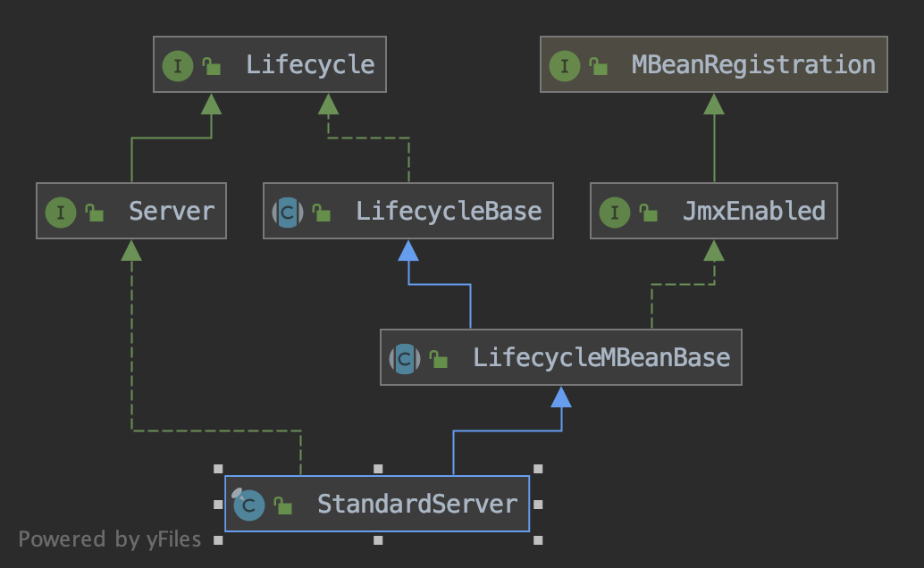This screenshot has height=568, width=924.
Task: Select the Server interface node label
Action: (x=172, y=212)
